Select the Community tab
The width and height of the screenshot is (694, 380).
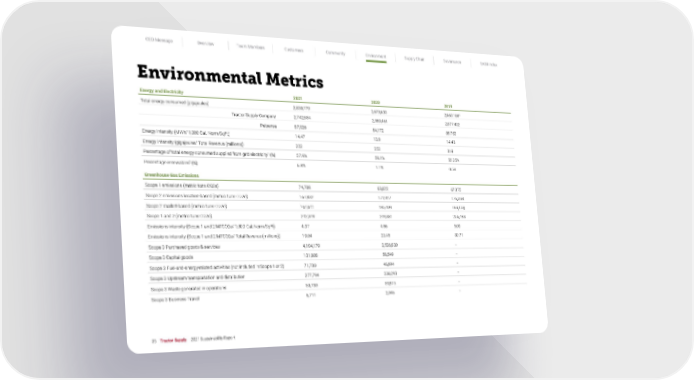[x=335, y=53]
